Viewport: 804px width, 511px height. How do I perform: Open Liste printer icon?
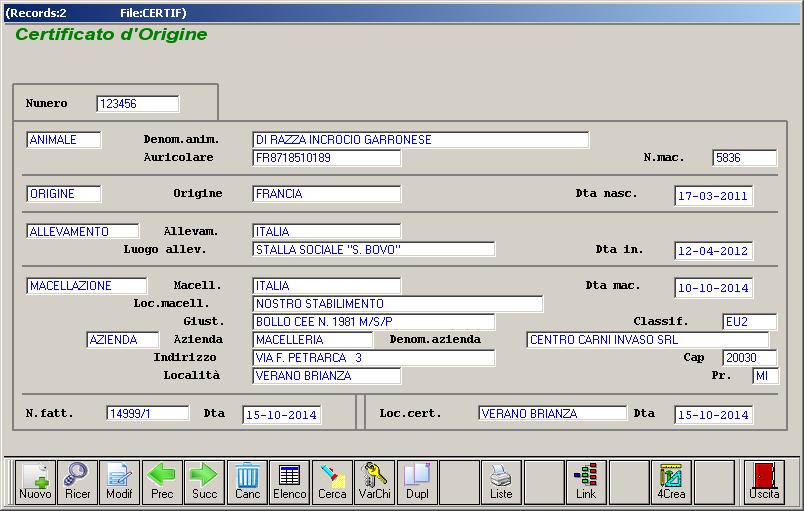tap(501, 482)
